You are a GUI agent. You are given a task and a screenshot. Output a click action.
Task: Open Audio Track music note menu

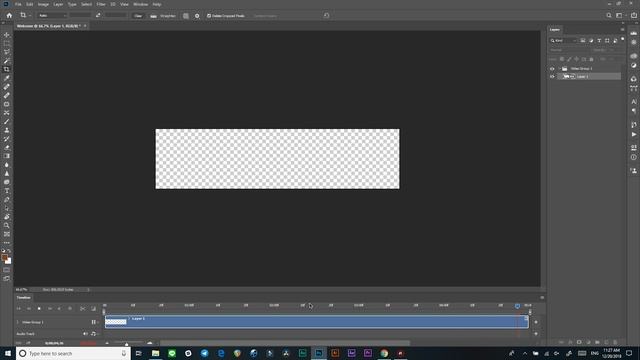pos(94,334)
